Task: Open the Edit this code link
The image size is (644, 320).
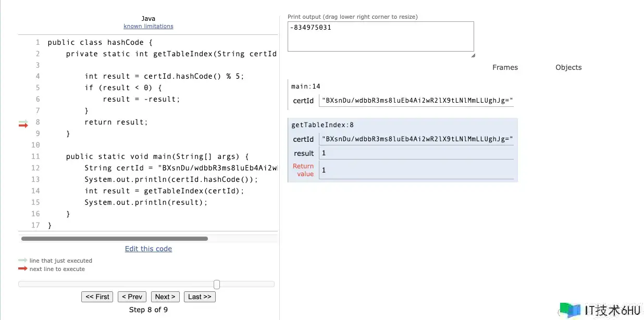Action: click(148, 249)
